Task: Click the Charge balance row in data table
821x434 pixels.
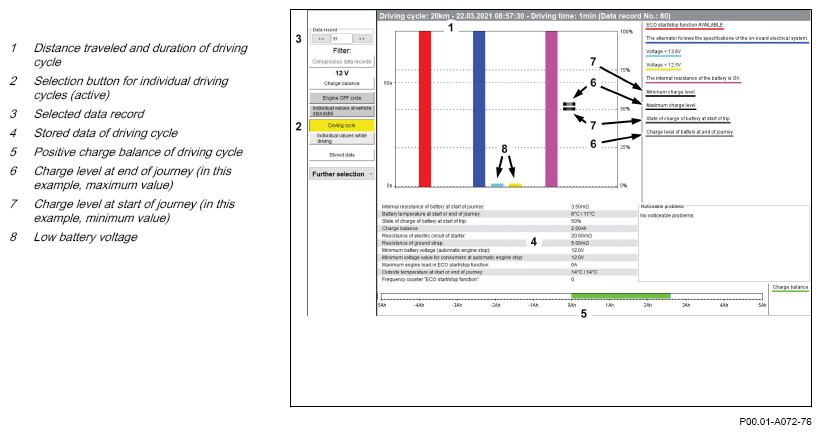Action: 507,229
